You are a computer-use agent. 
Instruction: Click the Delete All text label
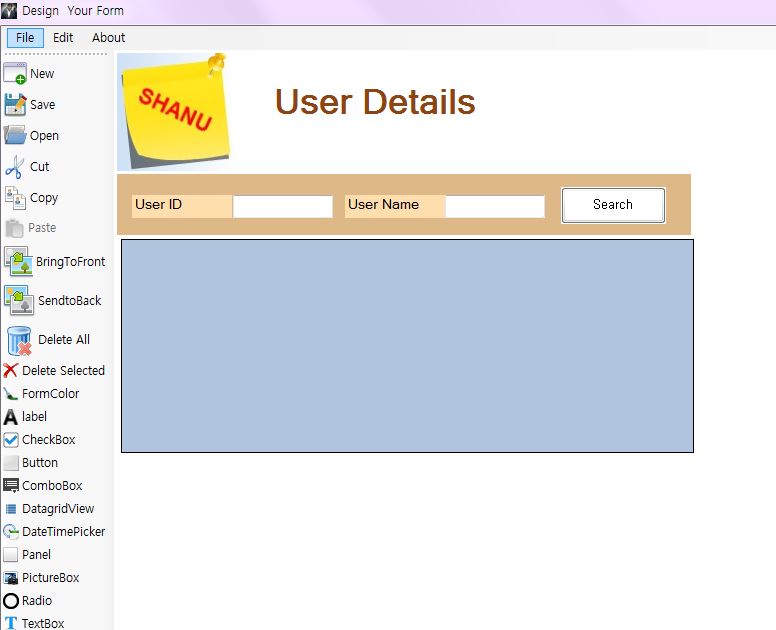tap(64, 339)
